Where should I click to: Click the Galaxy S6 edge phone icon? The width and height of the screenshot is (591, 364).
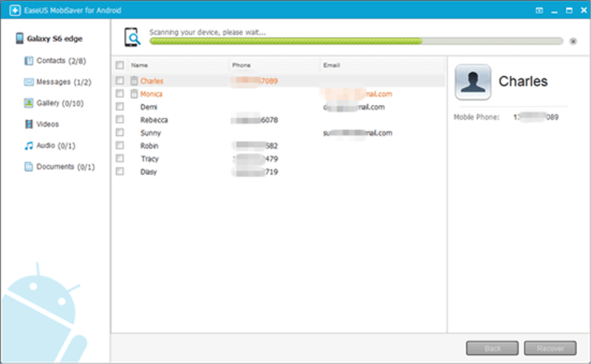coord(19,38)
